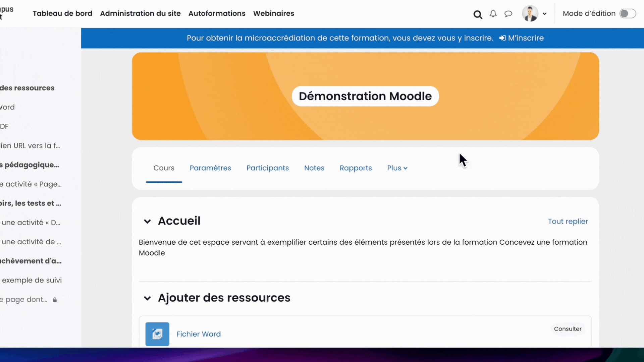Click the user profile avatar
This screenshot has height=362, width=644.
click(x=529, y=13)
